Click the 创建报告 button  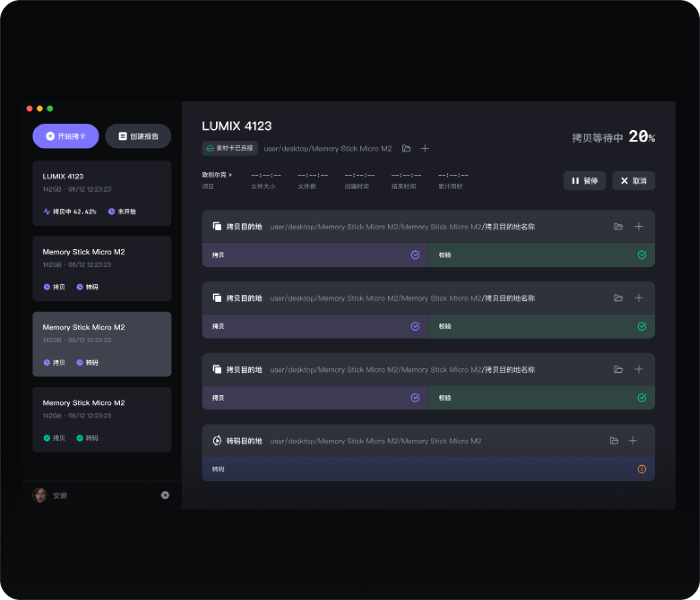tap(138, 136)
